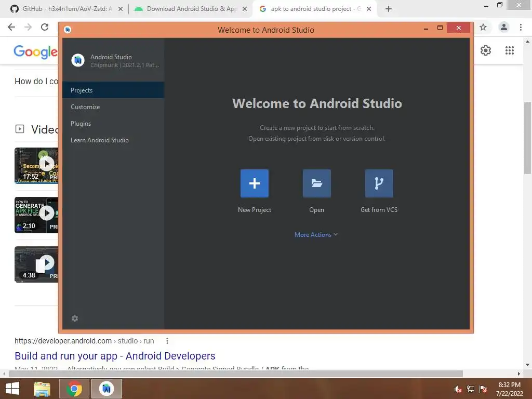Click the Android Studio title bar icon
The width and height of the screenshot is (532, 399).
(x=68, y=30)
